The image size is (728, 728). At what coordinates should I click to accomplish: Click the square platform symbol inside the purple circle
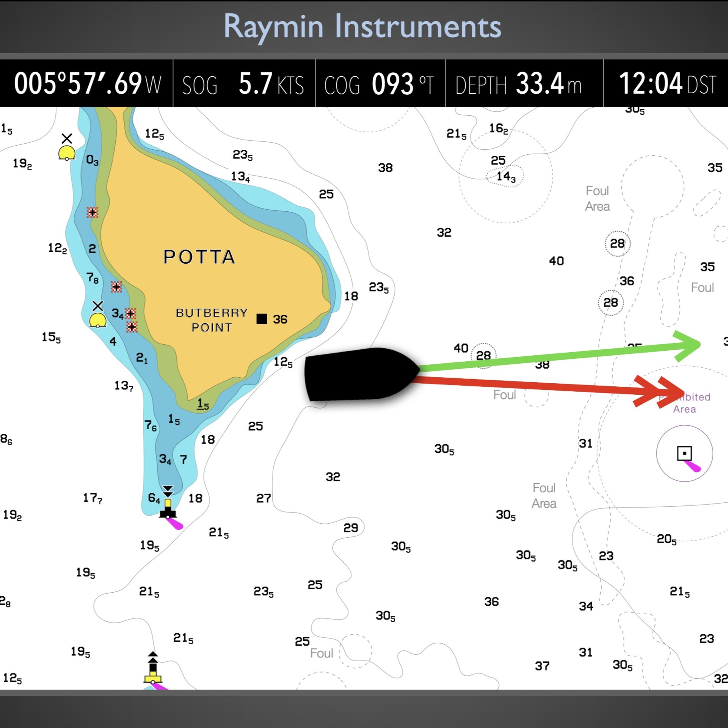pos(684,453)
